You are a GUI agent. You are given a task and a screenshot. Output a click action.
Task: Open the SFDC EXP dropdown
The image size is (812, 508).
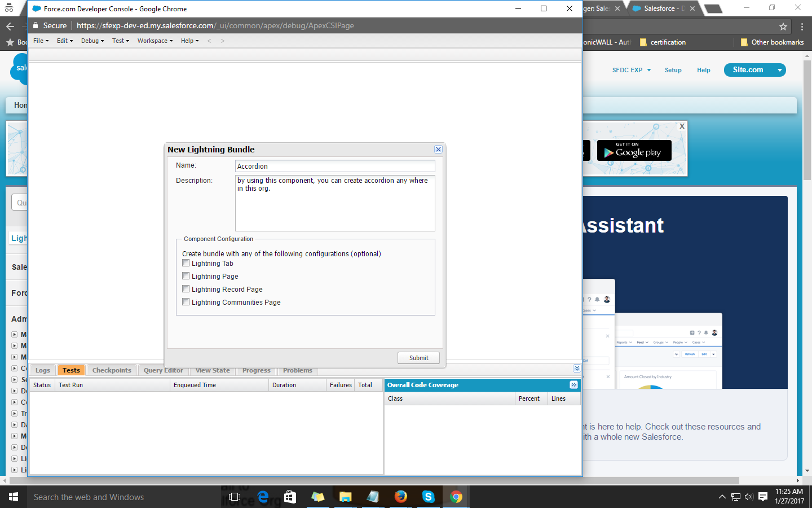[631, 69]
